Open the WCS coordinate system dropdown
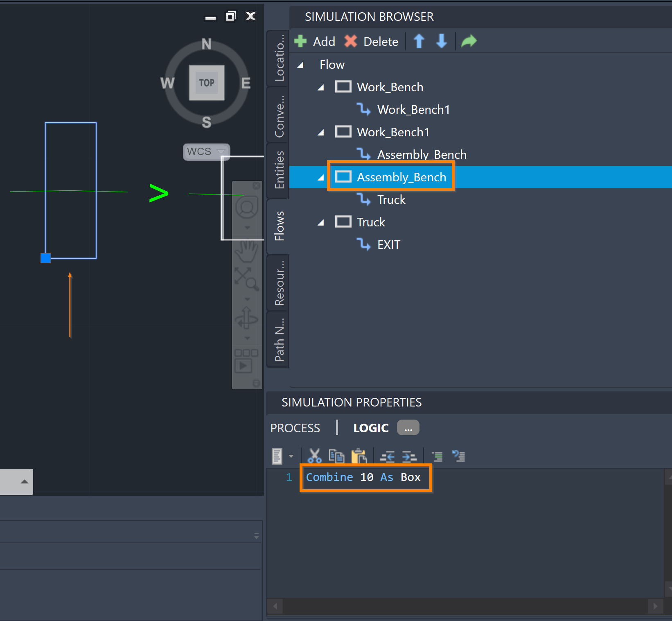The width and height of the screenshot is (672, 621). tap(221, 152)
